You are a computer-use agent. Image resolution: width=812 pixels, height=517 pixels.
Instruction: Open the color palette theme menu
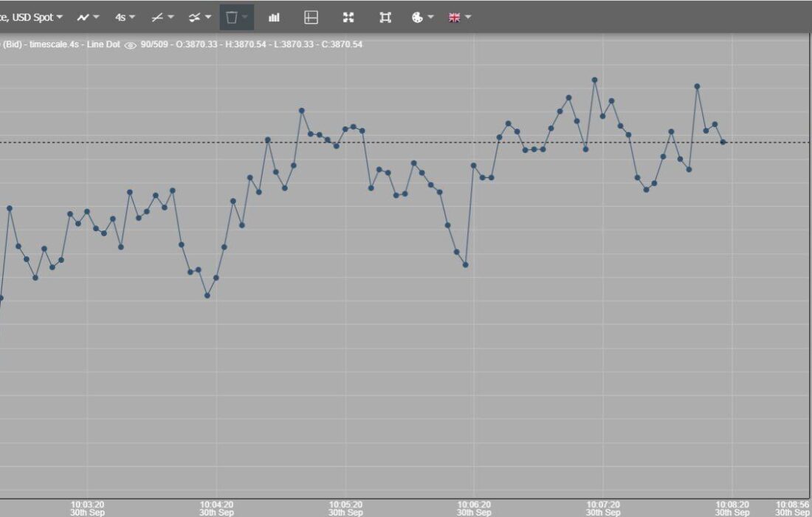point(422,17)
